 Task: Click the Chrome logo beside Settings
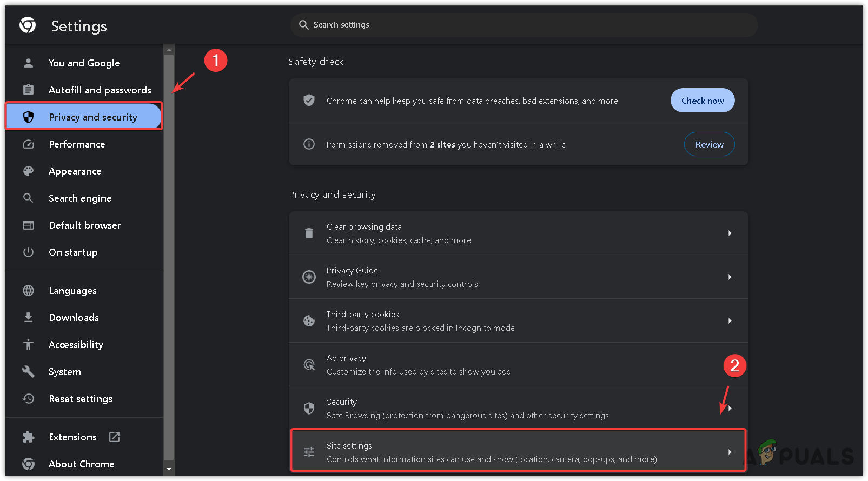point(28,25)
